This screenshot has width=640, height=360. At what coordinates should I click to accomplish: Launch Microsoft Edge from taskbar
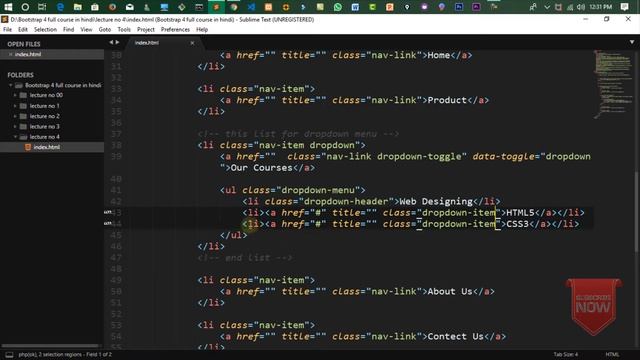60,7
